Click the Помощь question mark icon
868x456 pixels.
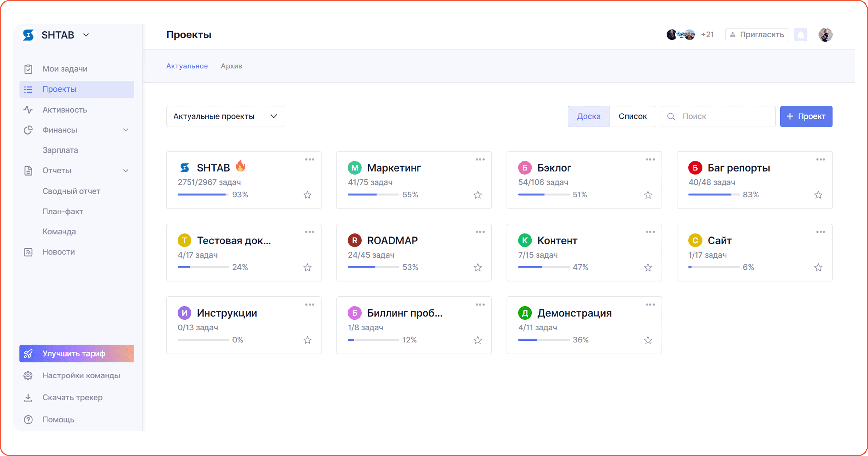(x=28, y=420)
